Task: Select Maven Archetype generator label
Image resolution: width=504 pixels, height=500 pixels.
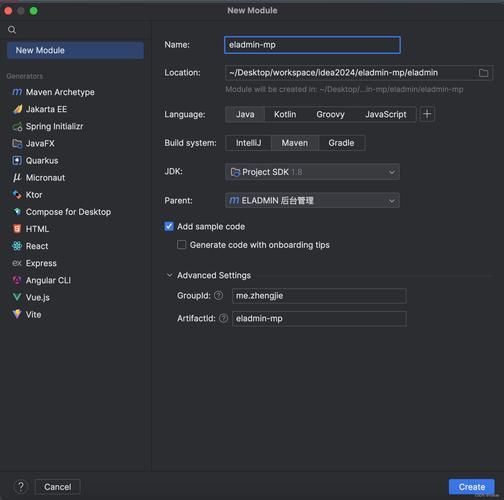Action: (60, 92)
